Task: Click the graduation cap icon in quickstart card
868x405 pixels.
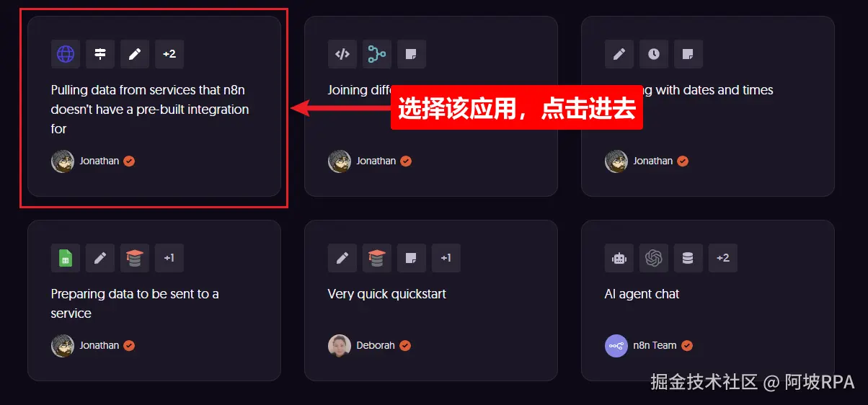Action: tap(377, 258)
